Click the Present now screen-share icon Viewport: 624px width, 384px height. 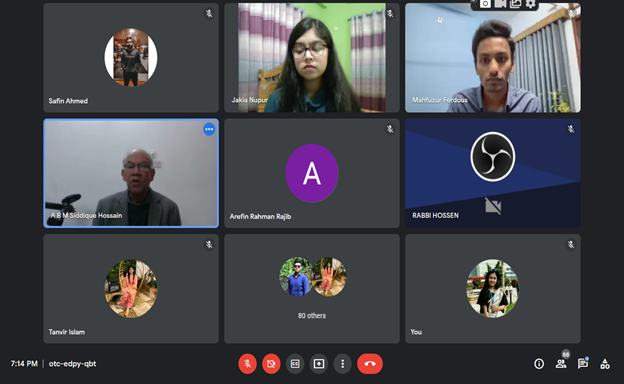coord(319,364)
